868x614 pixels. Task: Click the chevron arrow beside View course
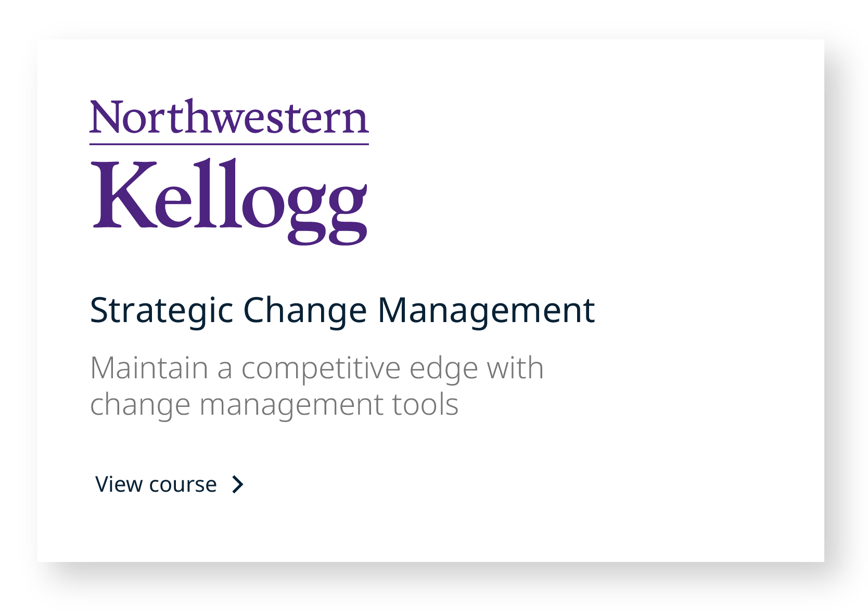[238, 484]
